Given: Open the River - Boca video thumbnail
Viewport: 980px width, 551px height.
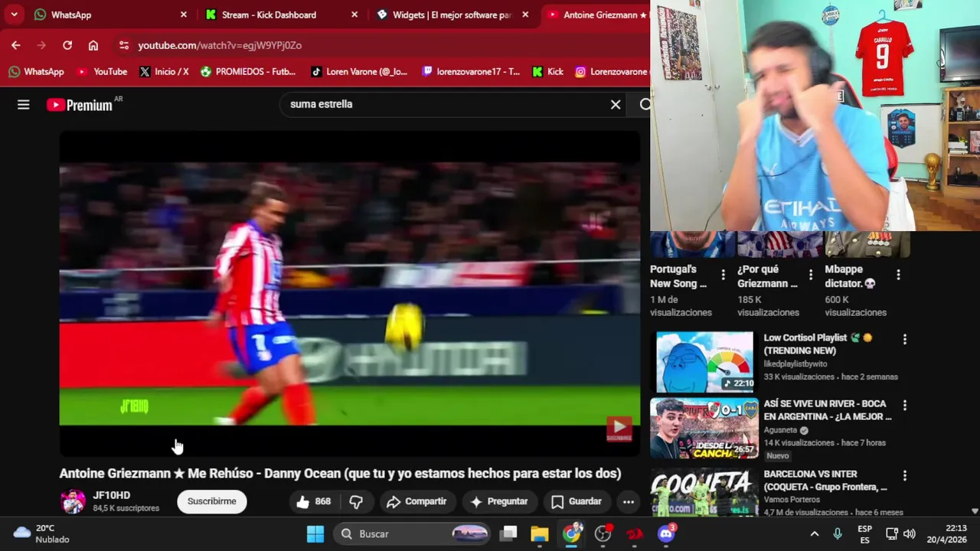Looking at the screenshot, I should coord(705,428).
